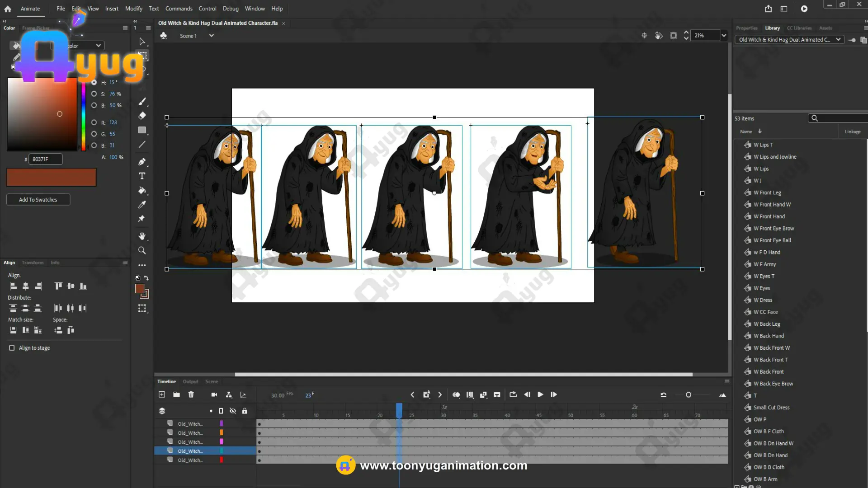
Task: Delete the selected layer with the trash icon
Action: tap(191, 394)
